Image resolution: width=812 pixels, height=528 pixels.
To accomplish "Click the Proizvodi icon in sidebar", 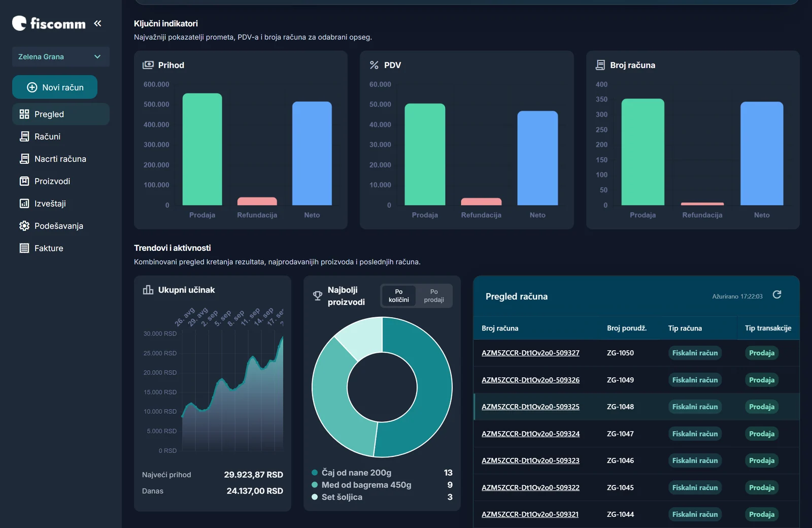I will 24,181.
